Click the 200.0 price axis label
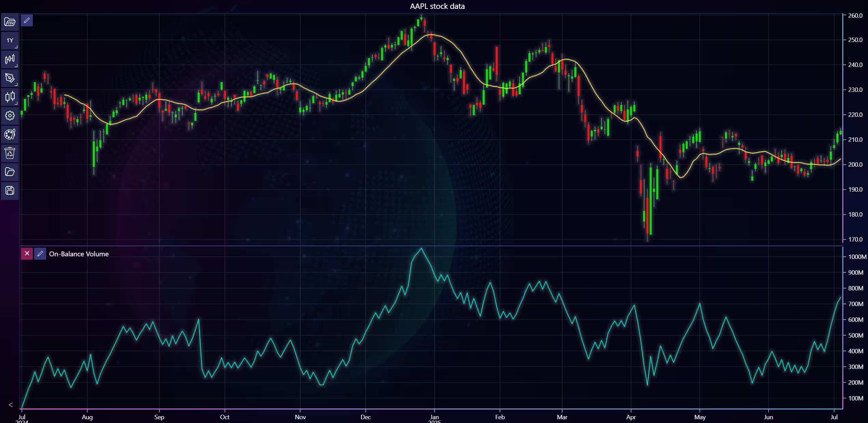868x423 pixels. point(855,165)
